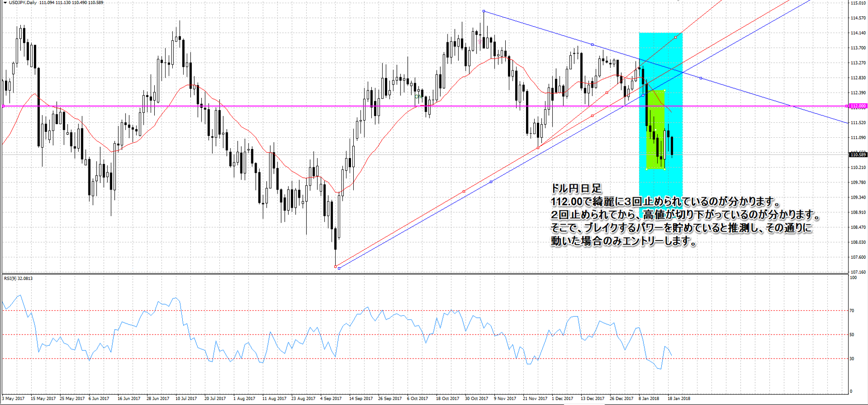The image size is (868, 405).
Task: Click the RSI level 70 scale label
Action: pos(852,311)
